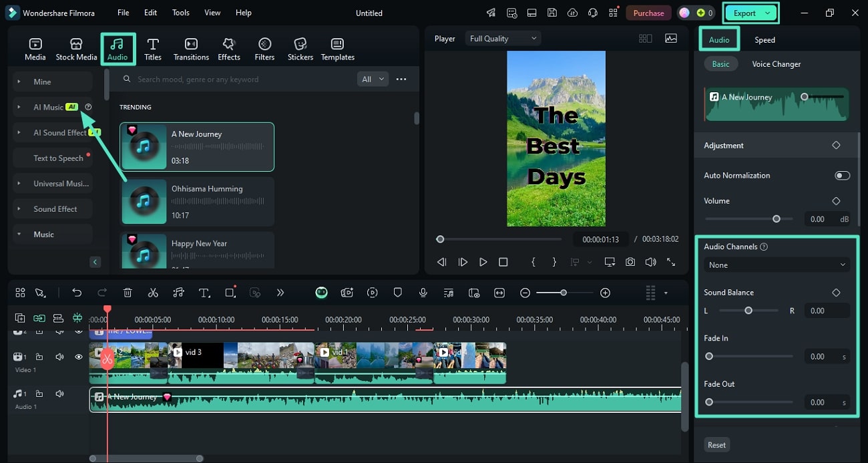
Task: Select the Ohhisama Humming track
Action: (197, 202)
